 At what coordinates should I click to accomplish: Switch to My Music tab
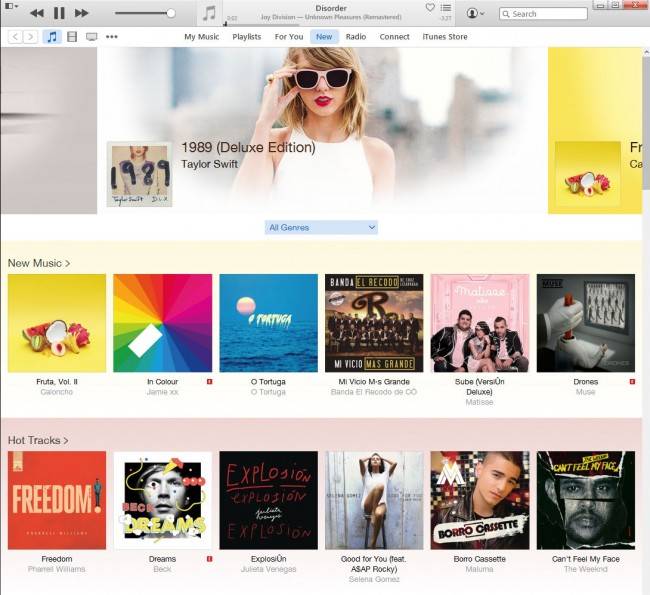pyautogui.click(x=201, y=37)
